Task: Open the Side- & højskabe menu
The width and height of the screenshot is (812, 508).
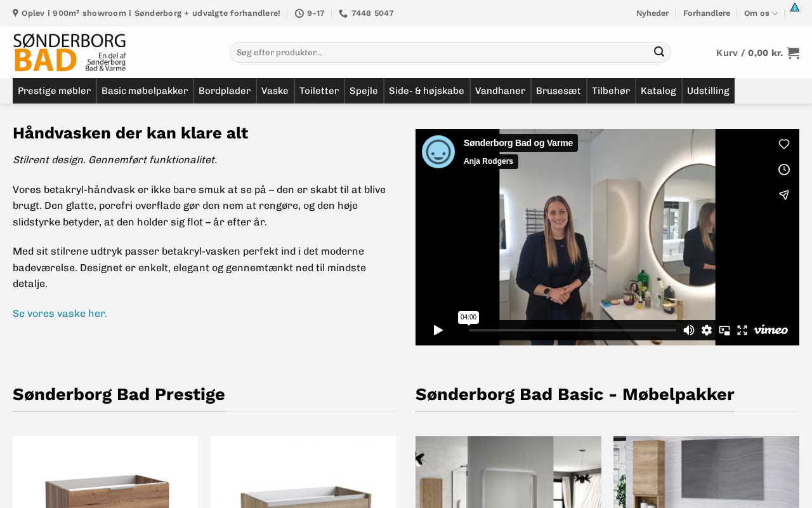Action: [427, 91]
